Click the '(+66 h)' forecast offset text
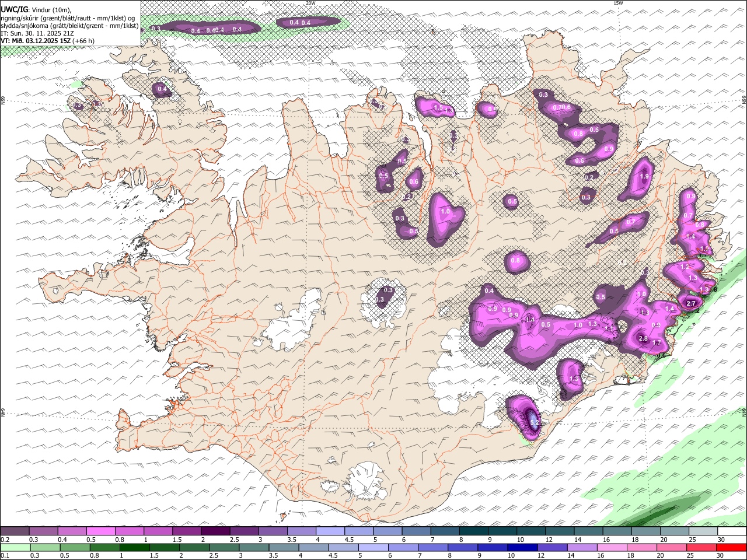The width and height of the screenshot is (747, 560). pyautogui.click(x=83, y=41)
